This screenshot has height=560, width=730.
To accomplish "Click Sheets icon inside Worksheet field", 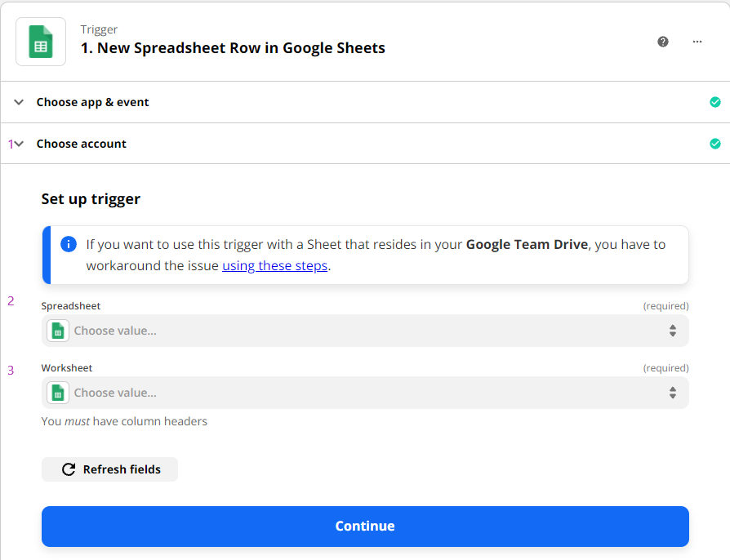I will [x=58, y=393].
